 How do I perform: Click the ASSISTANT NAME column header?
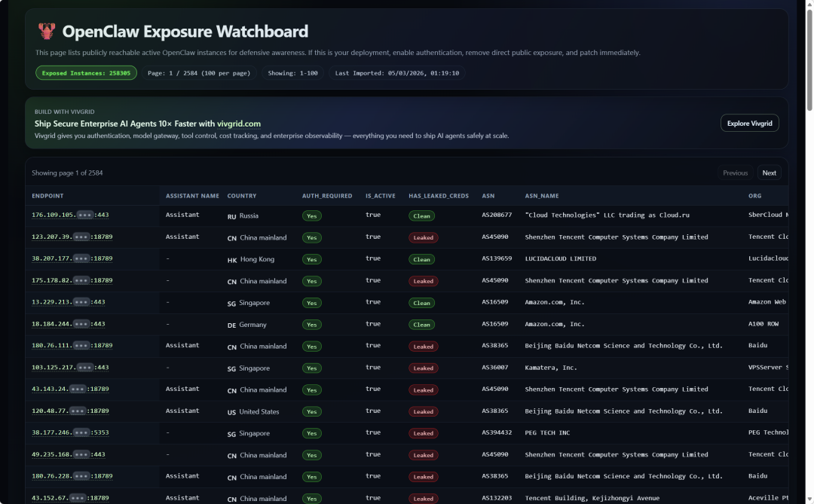coord(192,196)
